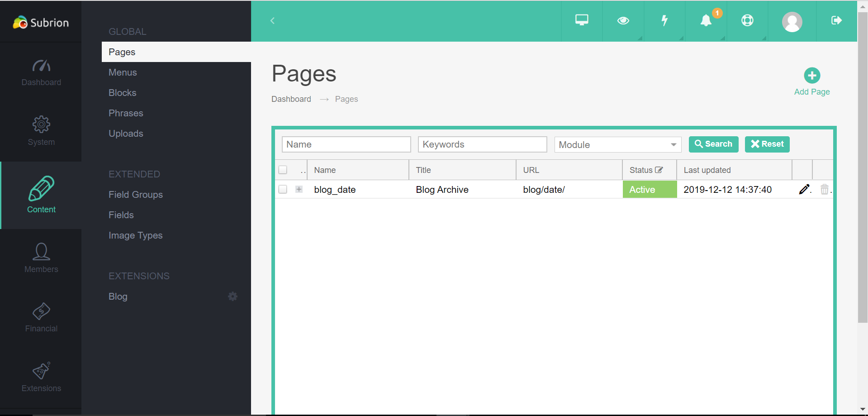The image size is (868, 416).
Task: Switch to the Menus section
Action: pyautogui.click(x=123, y=72)
